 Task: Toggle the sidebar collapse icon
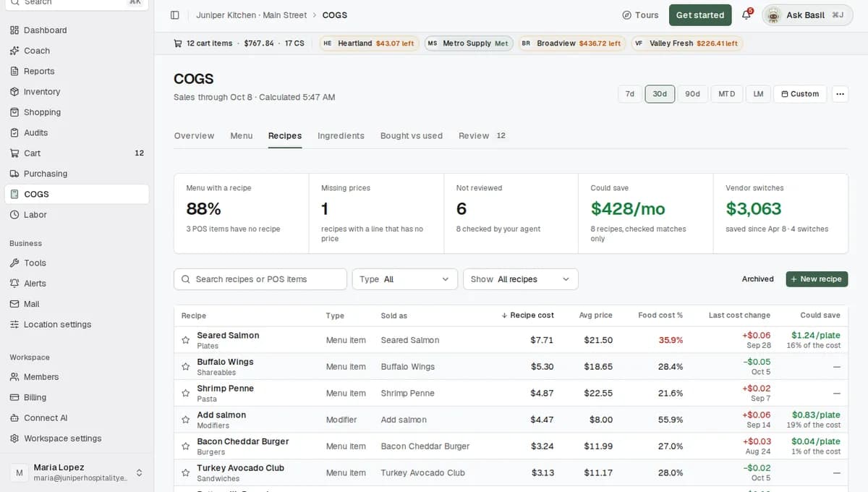pos(174,15)
